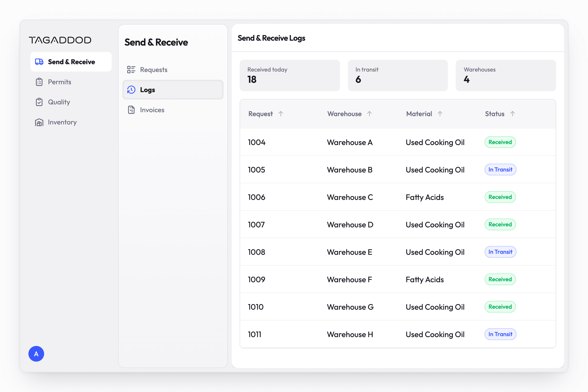Select request number 1006
588x392 pixels.
(257, 197)
